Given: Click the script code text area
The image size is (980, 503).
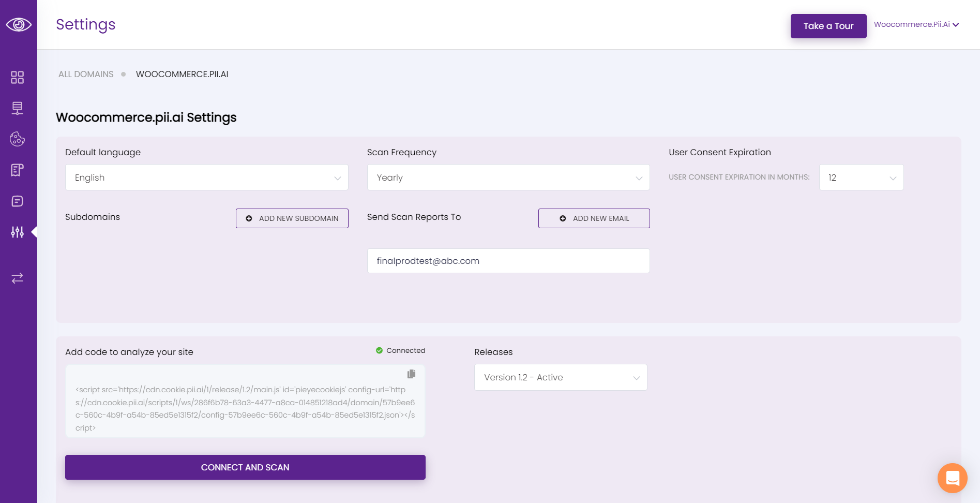Looking at the screenshot, I should 245,402.
